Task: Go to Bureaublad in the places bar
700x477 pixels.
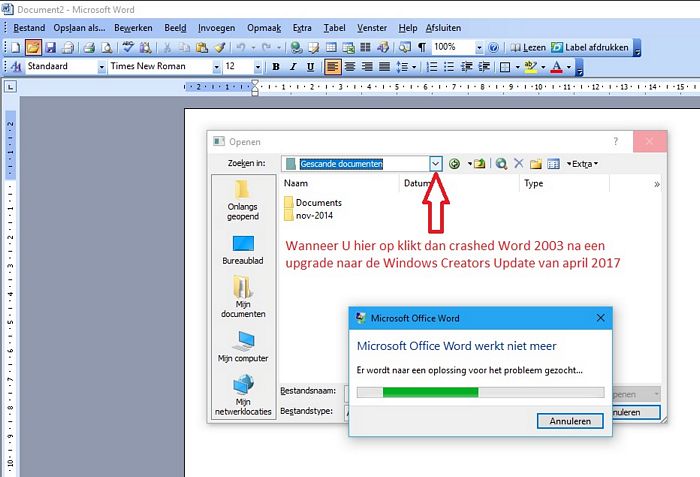Action: (243, 250)
